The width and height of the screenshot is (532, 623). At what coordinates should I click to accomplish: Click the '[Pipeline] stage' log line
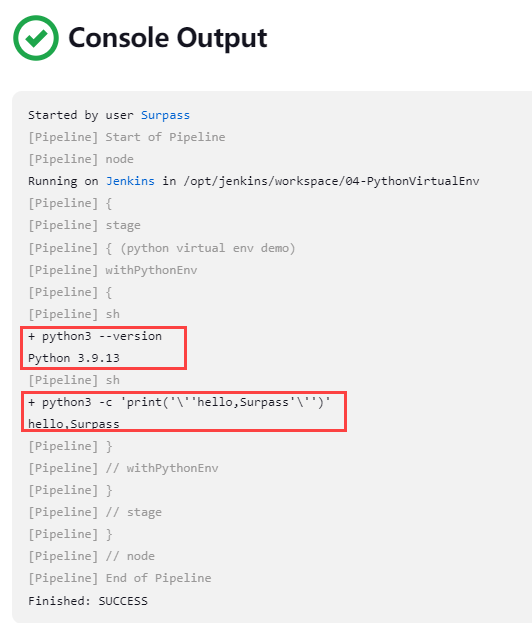click(84, 225)
